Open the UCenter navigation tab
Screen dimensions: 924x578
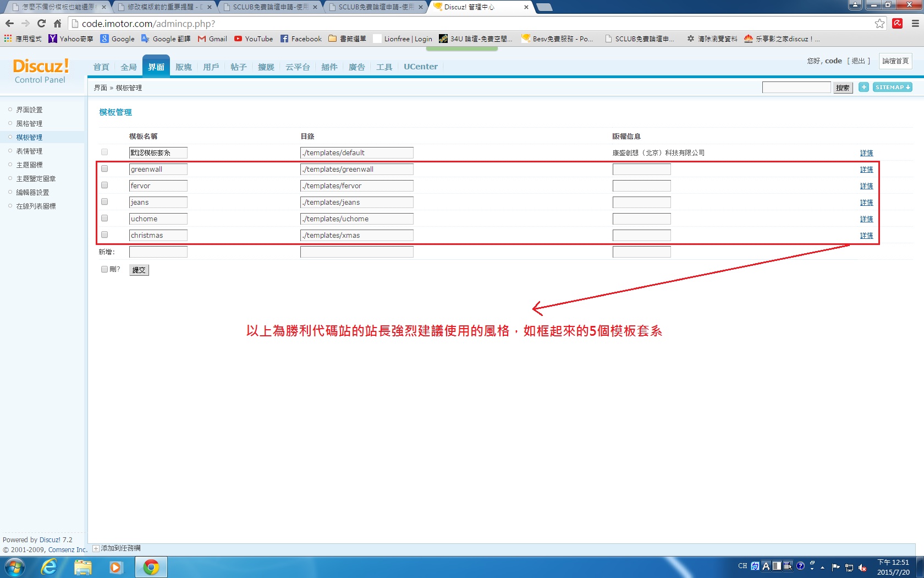(x=420, y=67)
